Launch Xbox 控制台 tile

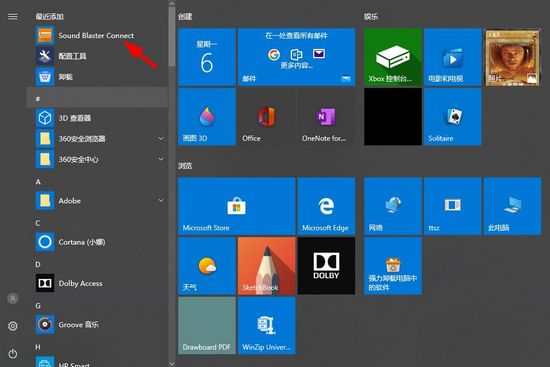tap(393, 57)
